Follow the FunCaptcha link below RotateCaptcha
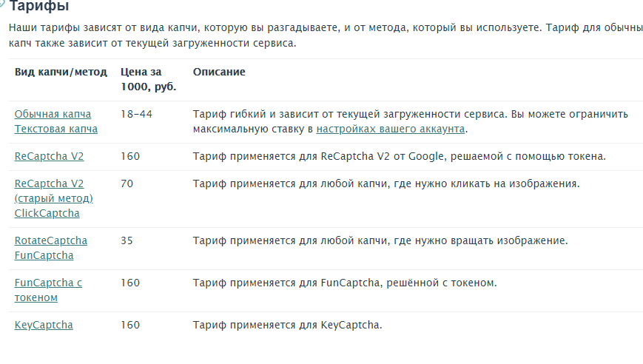The width and height of the screenshot is (643, 364). (44, 255)
